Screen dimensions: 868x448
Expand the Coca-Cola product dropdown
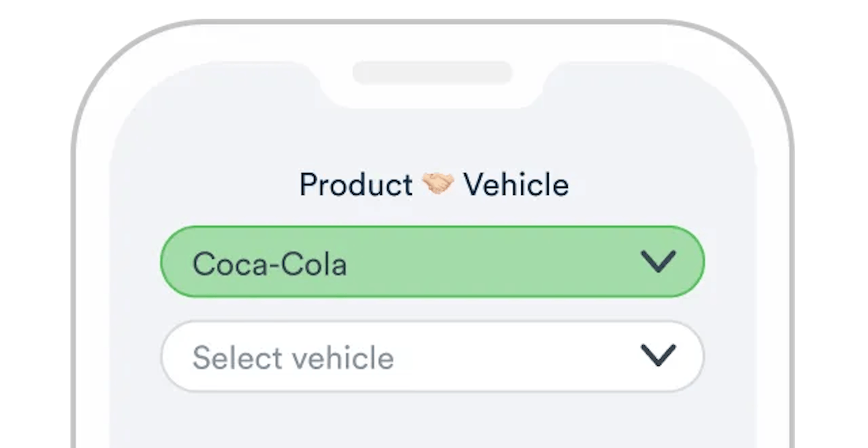point(432,262)
